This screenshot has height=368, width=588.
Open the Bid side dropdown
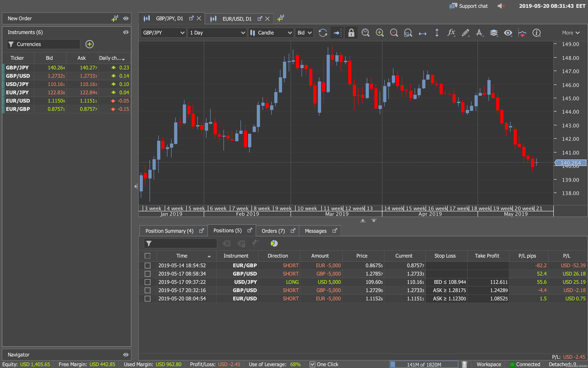click(304, 33)
